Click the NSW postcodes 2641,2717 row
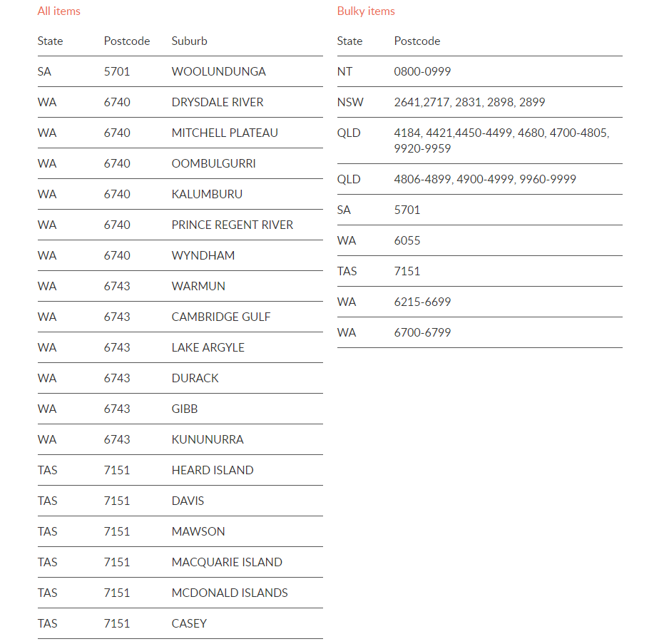This screenshot has width=669, height=644. (x=479, y=103)
